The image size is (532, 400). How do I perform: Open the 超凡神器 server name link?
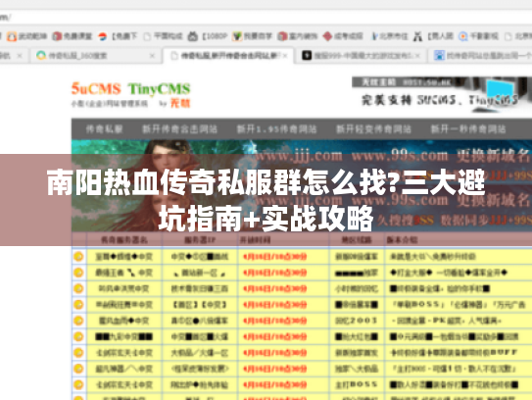coord(124,369)
